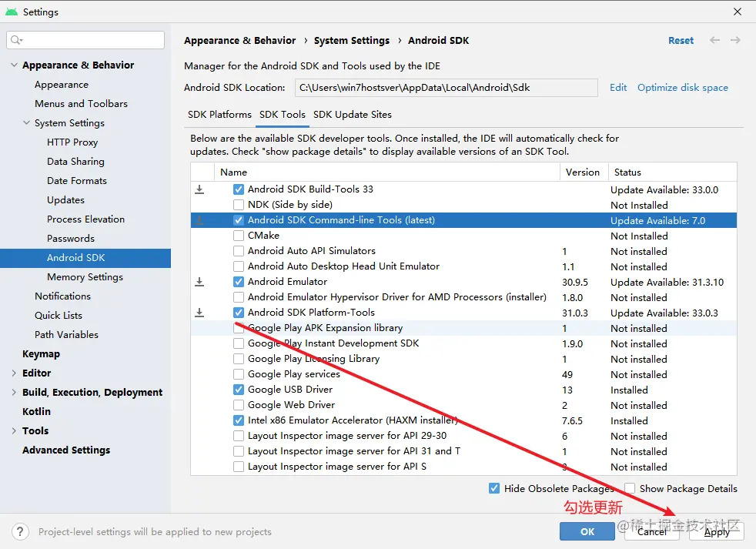Open Passwords settings

click(71, 239)
